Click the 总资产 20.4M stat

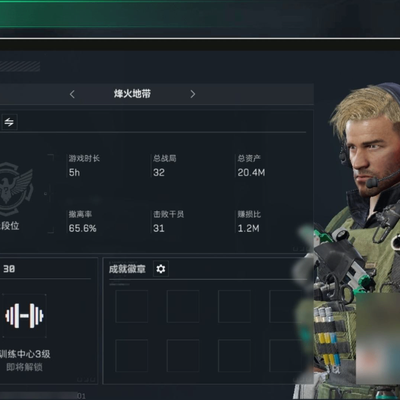coord(251,165)
